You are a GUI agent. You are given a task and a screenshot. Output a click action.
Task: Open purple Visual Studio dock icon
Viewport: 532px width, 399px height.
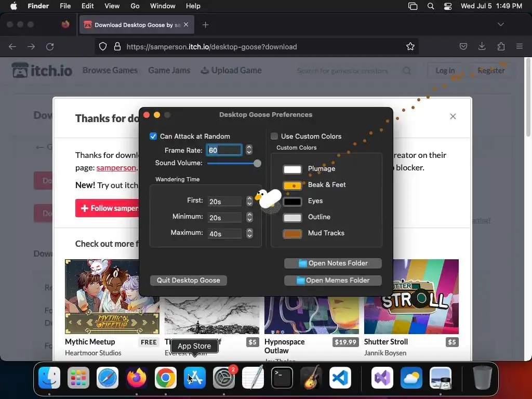(382, 378)
